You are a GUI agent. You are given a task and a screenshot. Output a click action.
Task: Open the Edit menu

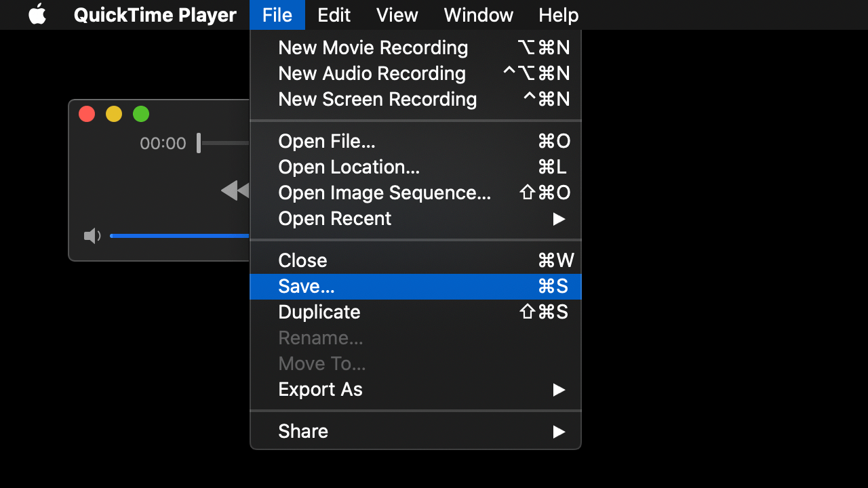(334, 15)
